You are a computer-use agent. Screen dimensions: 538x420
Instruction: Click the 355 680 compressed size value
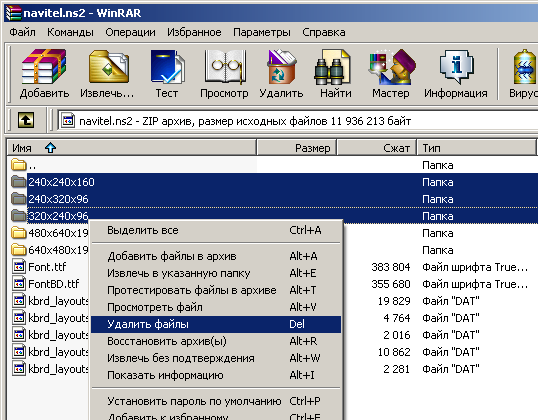(390, 284)
